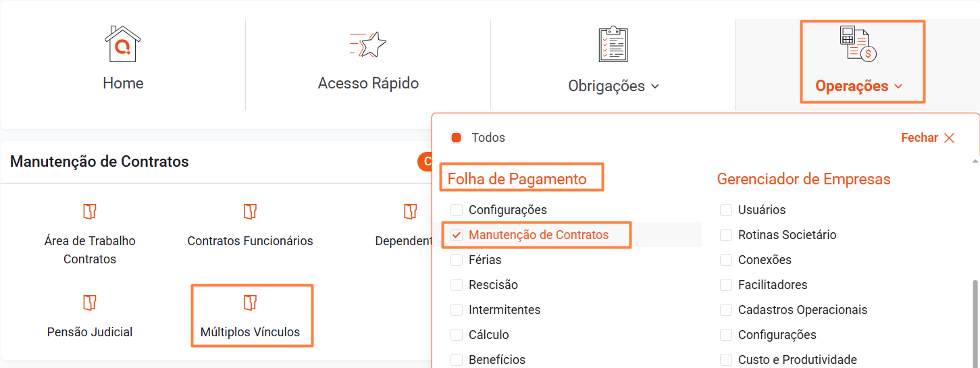980x368 pixels.
Task: Select the Rotinas Societário checkbox
Action: click(726, 235)
